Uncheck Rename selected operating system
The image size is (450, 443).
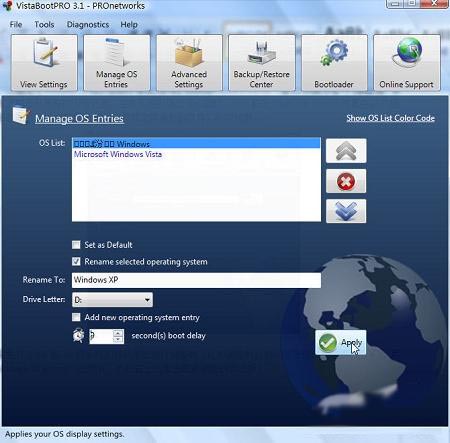(x=76, y=261)
